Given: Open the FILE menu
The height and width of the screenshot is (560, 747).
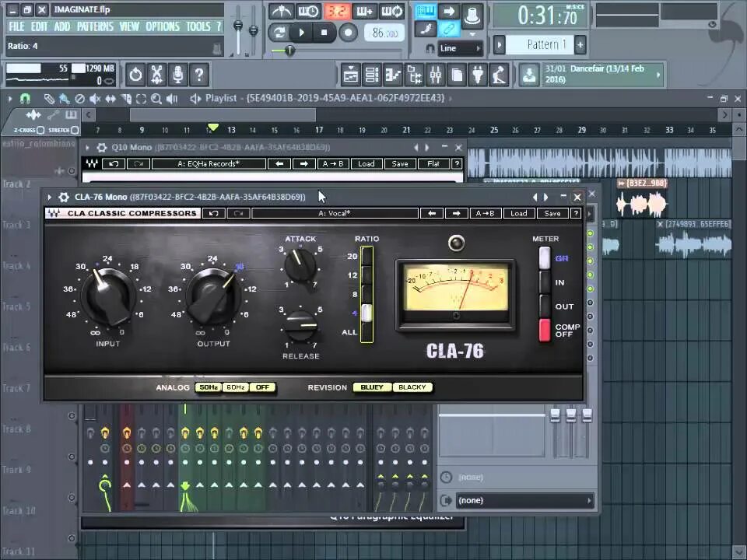Looking at the screenshot, I should click(16, 26).
